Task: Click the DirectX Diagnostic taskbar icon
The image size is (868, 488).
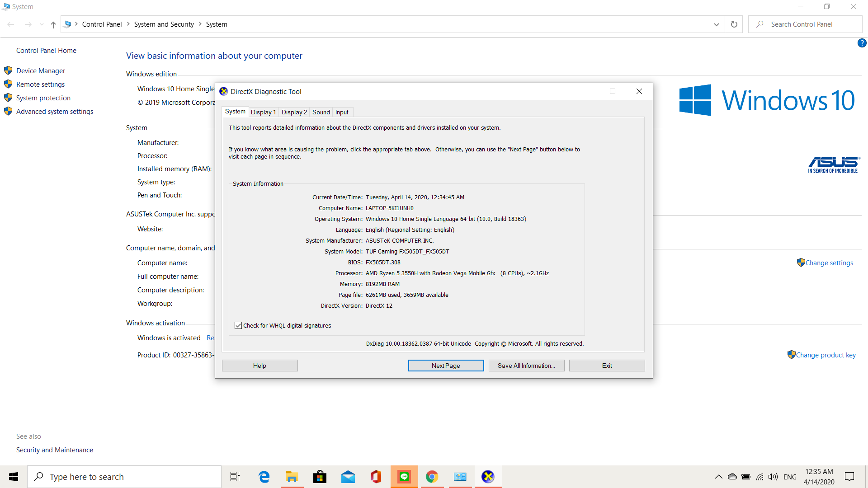Action: (x=488, y=477)
